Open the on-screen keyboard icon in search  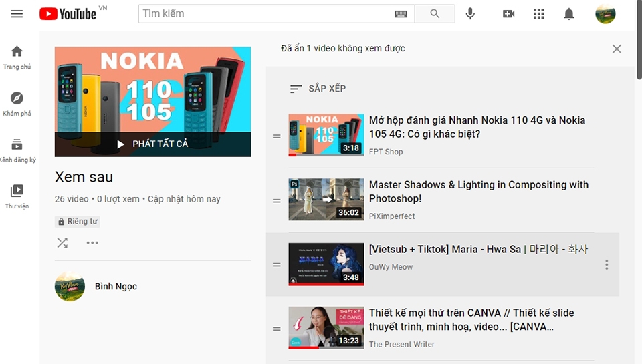pos(401,14)
